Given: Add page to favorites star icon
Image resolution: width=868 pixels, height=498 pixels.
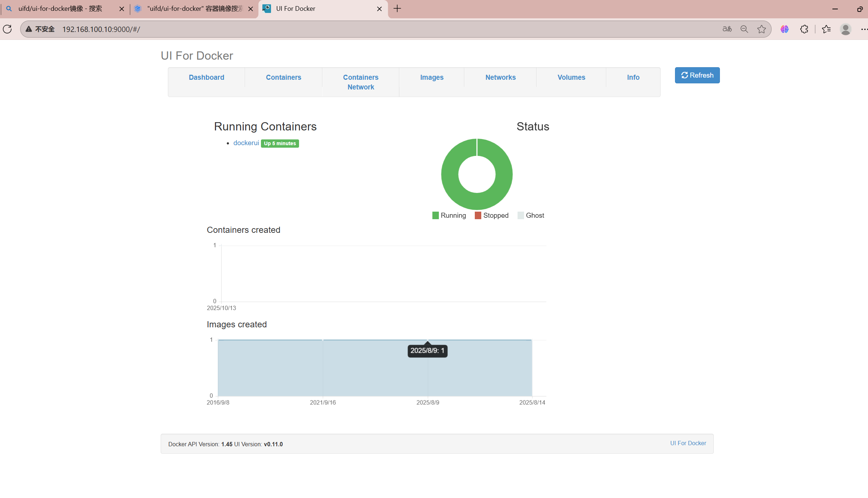Looking at the screenshot, I should (761, 29).
